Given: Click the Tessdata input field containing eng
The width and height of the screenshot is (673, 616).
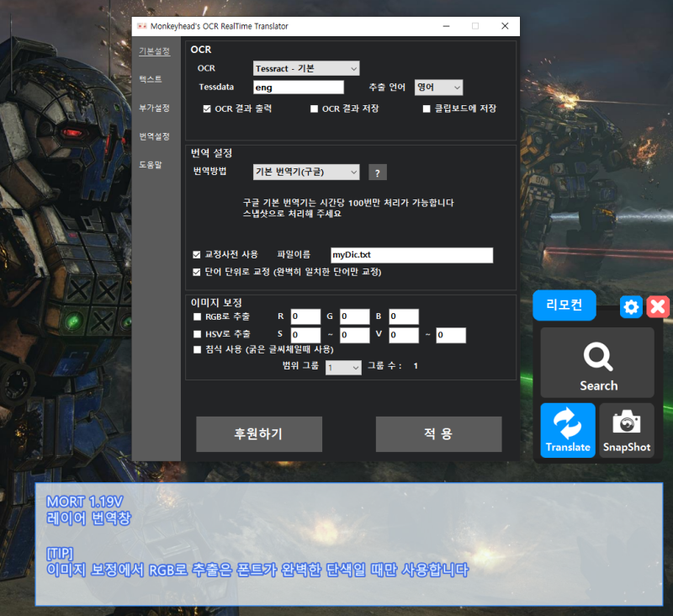Looking at the screenshot, I should click(x=299, y=88).
